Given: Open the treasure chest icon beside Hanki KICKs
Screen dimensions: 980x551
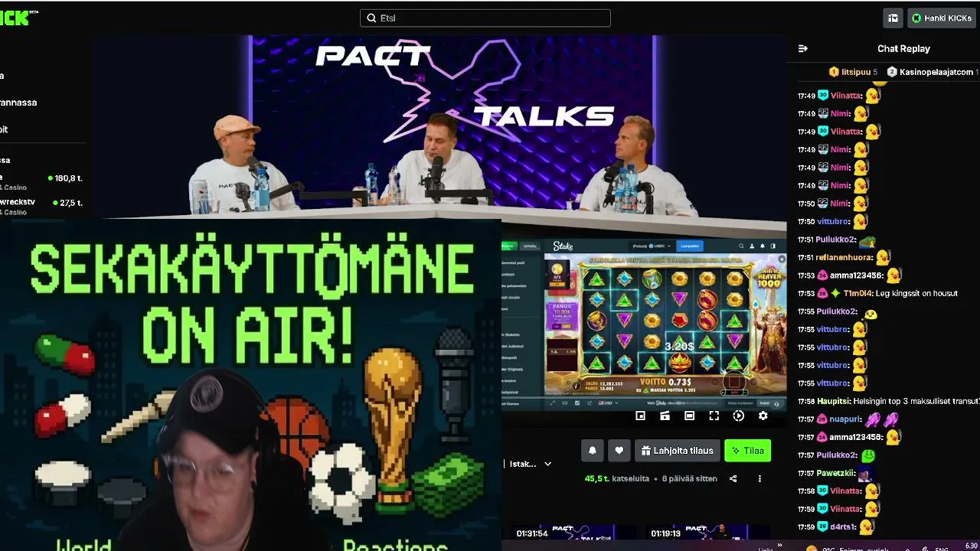Looking at the screenshot, I should pyautogui.click(x=893, y=18).
